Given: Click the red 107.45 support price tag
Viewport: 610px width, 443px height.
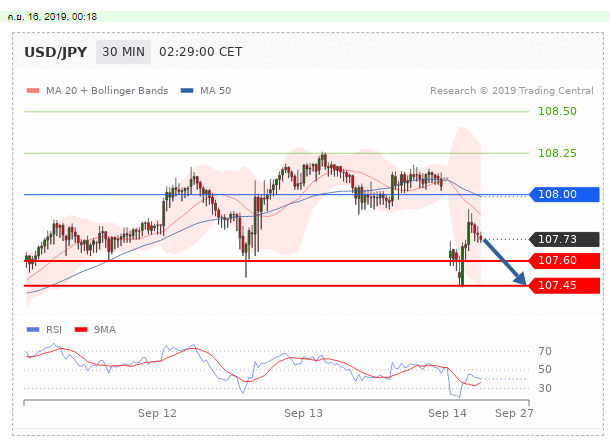Looking at the screenshot, I should (564, 285).
